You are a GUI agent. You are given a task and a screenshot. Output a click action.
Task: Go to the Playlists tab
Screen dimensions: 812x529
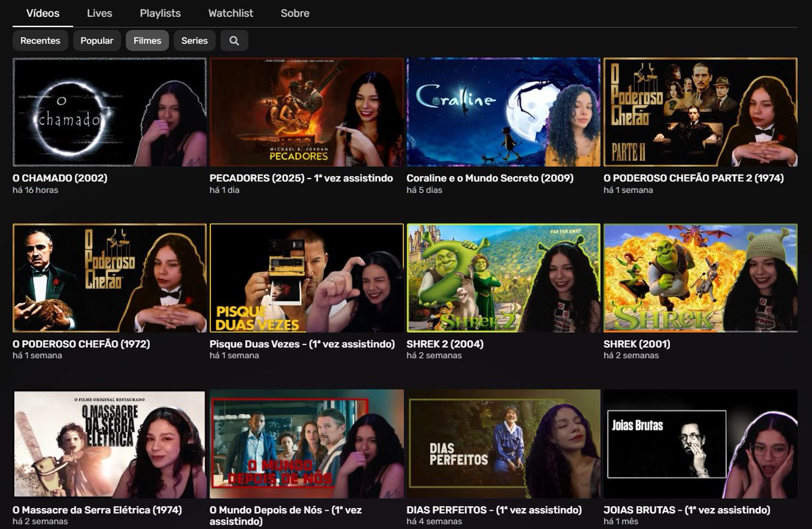[160, 13]
